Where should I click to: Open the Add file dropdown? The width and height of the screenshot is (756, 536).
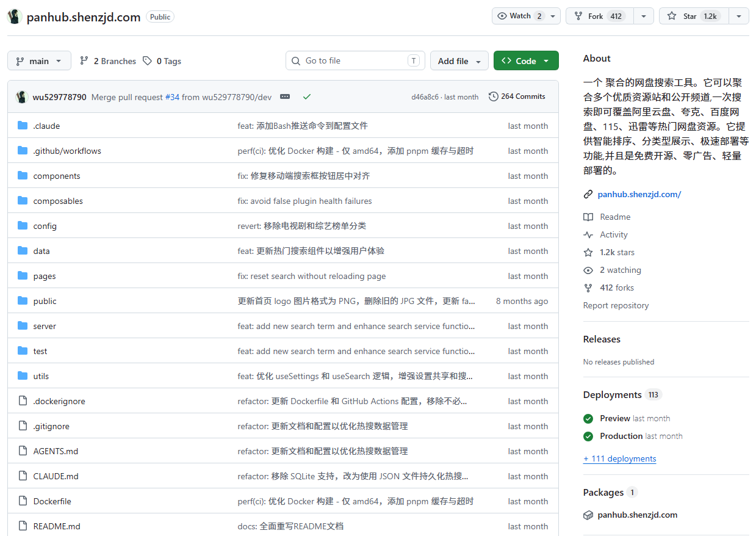point(459,61)
